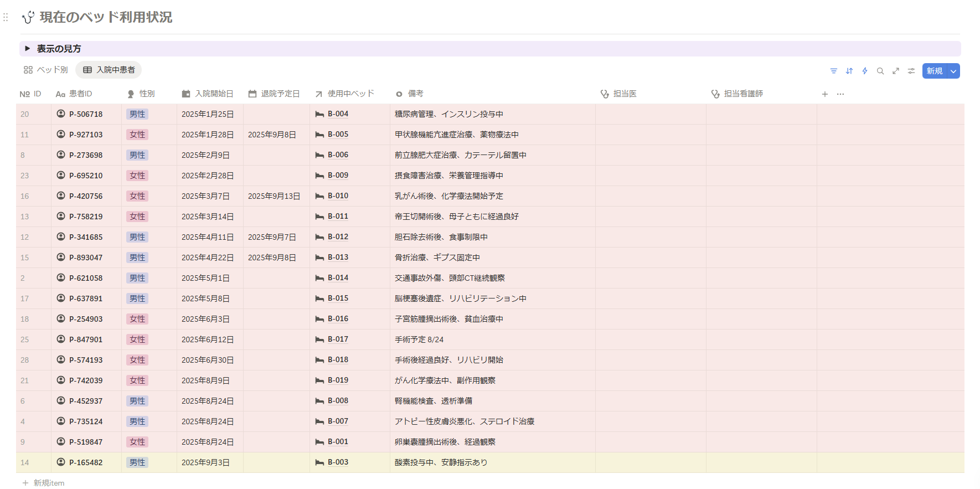Click the drag handle beside page title
Viewport: 980px width, 489px height.
point(6,18)
